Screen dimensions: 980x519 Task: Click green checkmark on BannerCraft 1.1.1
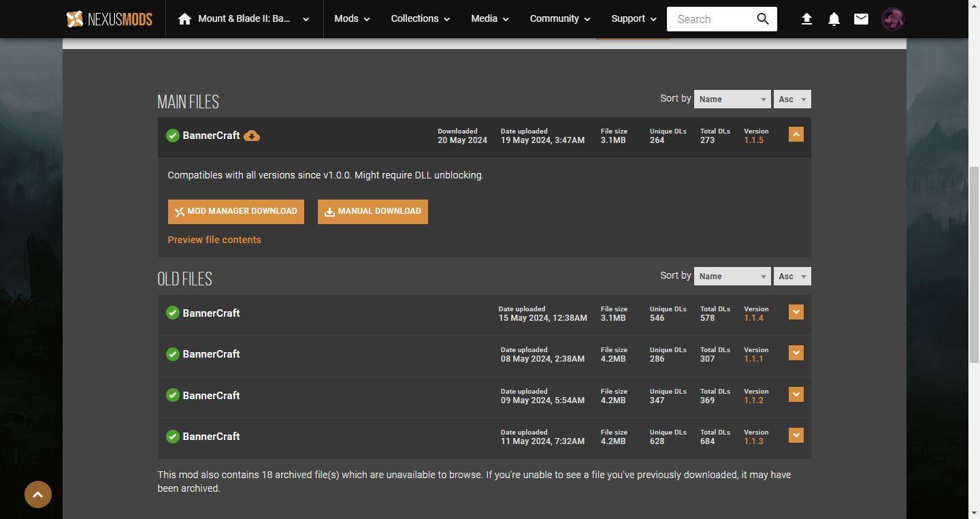click(173, 354)
